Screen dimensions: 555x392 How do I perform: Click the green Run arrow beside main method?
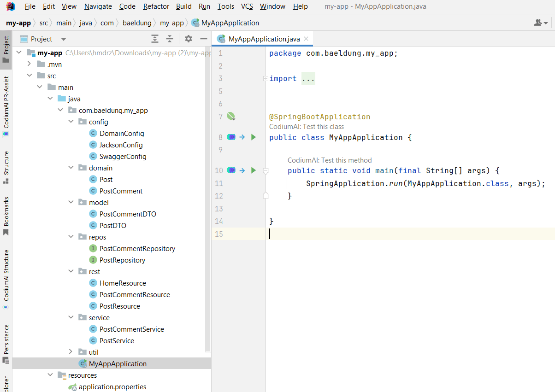click(253, 170)
